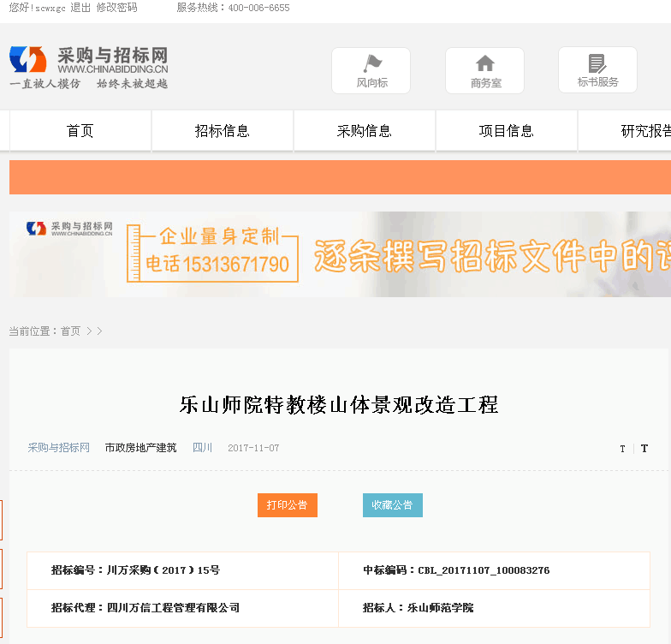Log out using the 退出 link
Viewport: 671px width, 644px height.
[x=80, y=8]
